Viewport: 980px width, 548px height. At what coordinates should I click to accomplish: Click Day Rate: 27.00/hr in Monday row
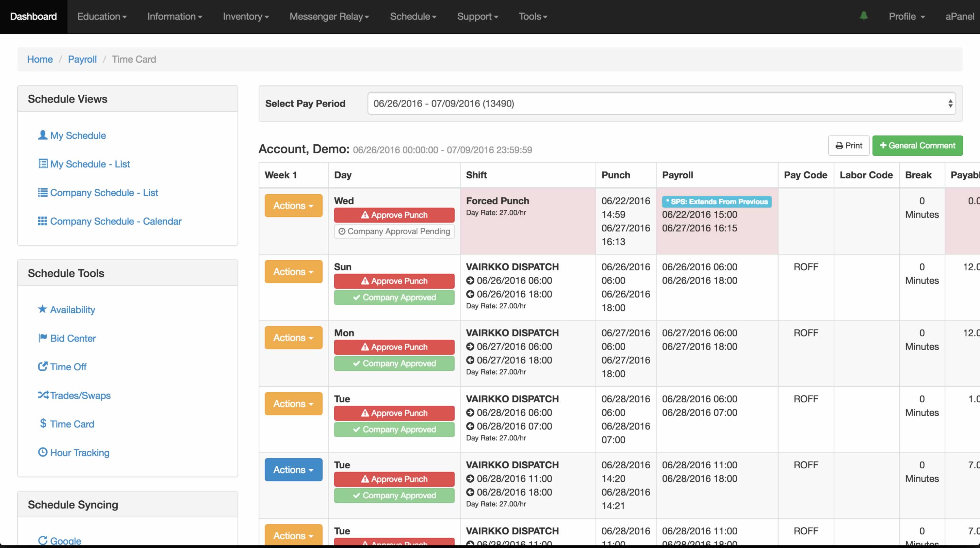point(496,372)
